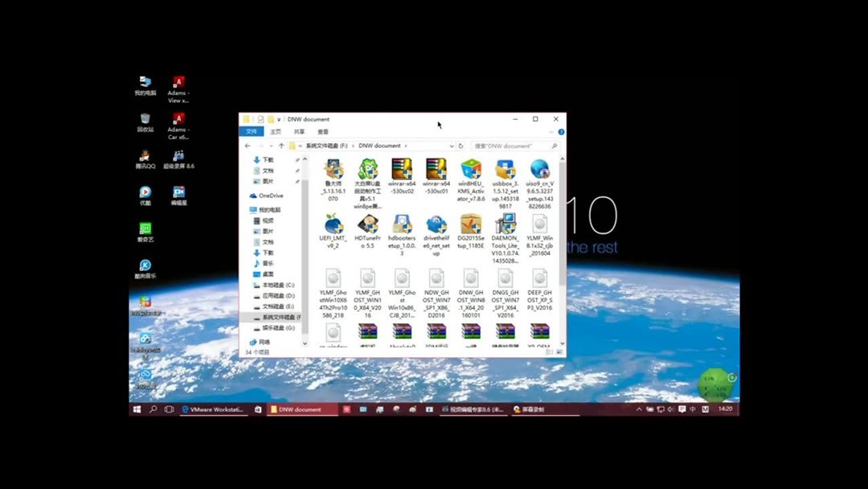Select the YLMF_Ghost Win10x86_CJB file
868x489 pixels.
(402, 294)
